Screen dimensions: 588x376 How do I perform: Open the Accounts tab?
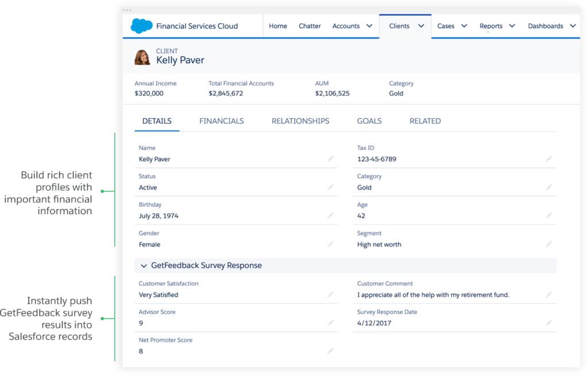[346, 26]
